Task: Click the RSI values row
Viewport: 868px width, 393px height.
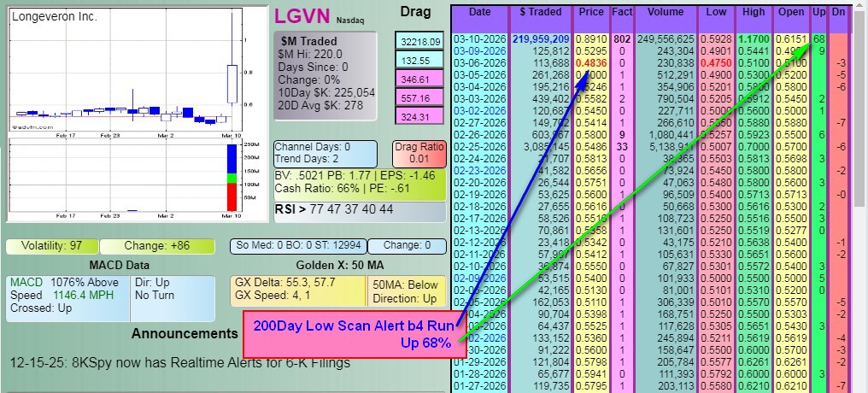Action: click(x=358, y=209)
